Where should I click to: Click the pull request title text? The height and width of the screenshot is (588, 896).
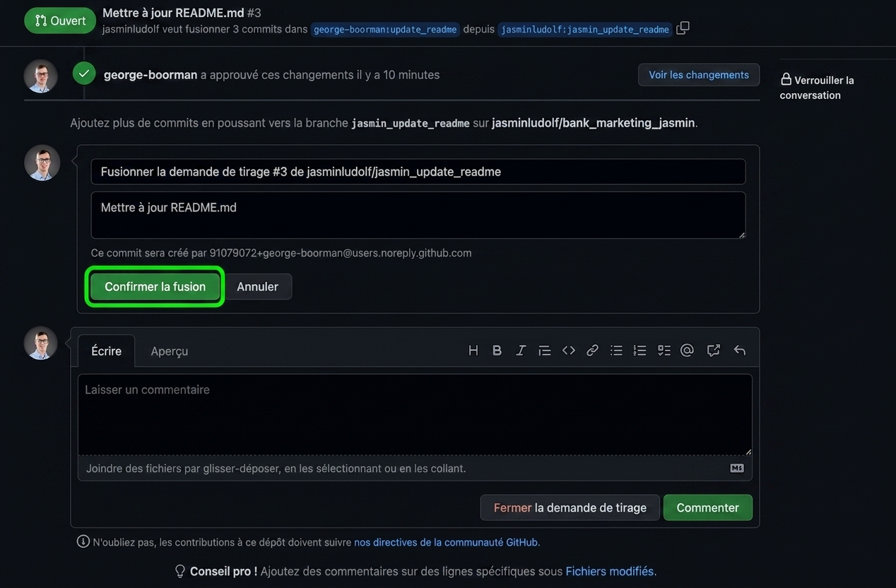(173, 13)
